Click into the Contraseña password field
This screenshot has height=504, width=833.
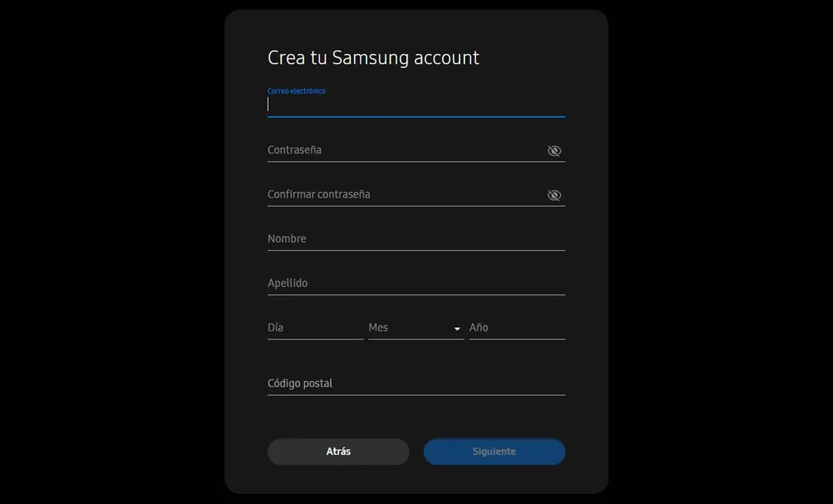(x=403, y=151)
